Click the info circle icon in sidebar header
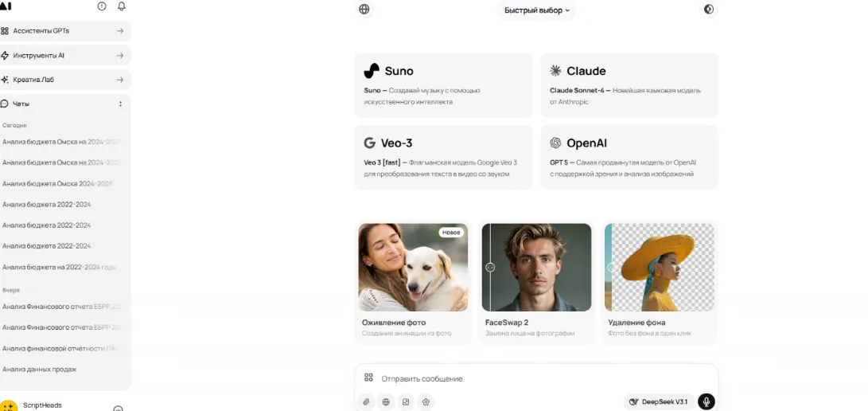 102,6
